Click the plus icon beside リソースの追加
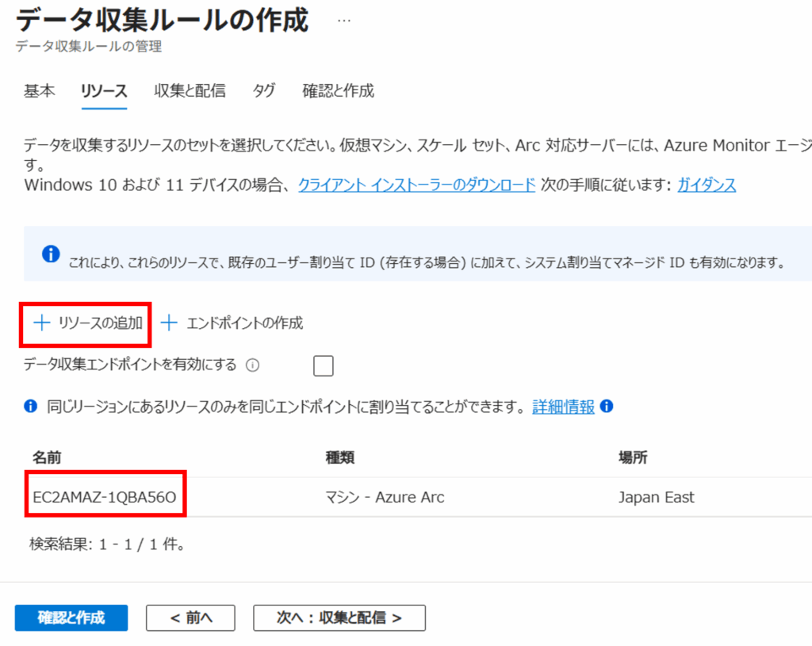The height and width of the screenshot is (646, 812). click(40, 323)
